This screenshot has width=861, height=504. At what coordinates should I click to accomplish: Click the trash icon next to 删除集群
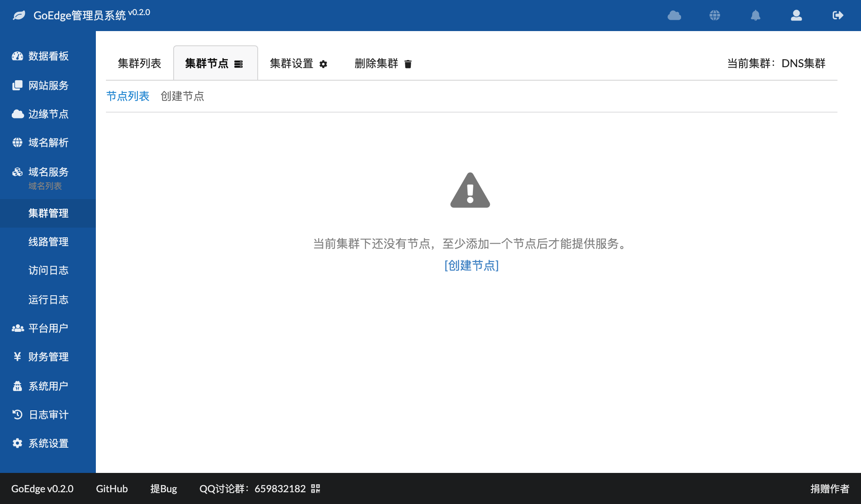(408, 64)
